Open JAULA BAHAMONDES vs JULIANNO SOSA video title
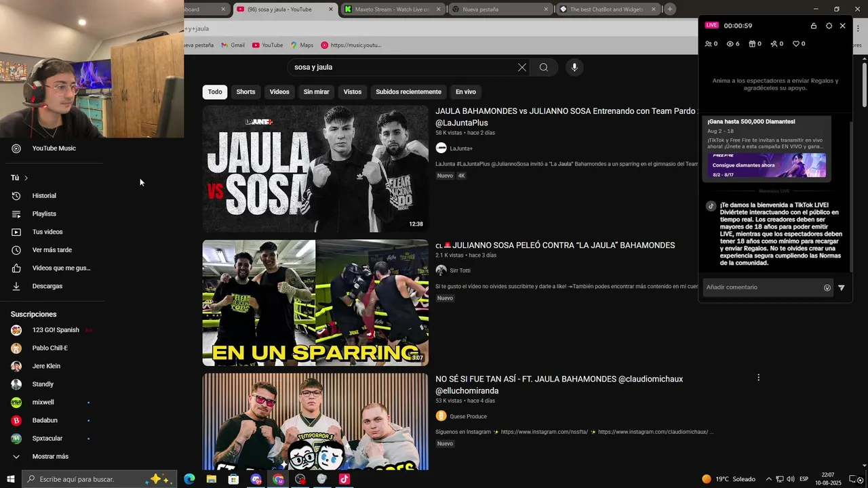This screenshot has width=868, height=488. click(x=568, y=117)
